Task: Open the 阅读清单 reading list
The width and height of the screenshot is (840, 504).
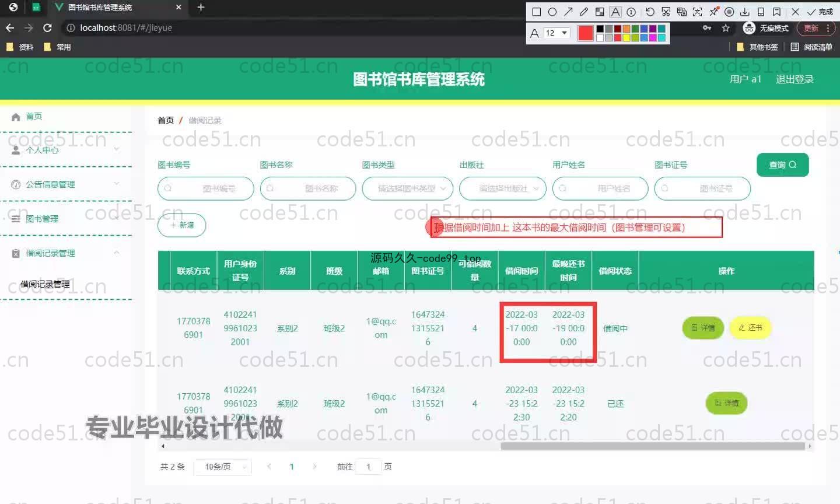Action: [811, 47]
